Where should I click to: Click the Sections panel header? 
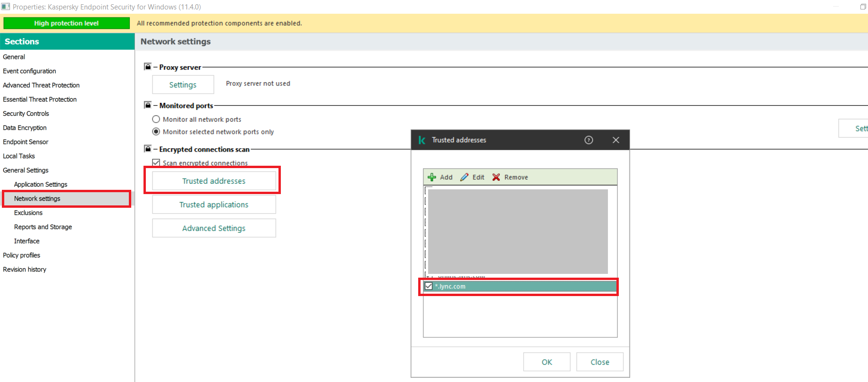click(67, 42)
